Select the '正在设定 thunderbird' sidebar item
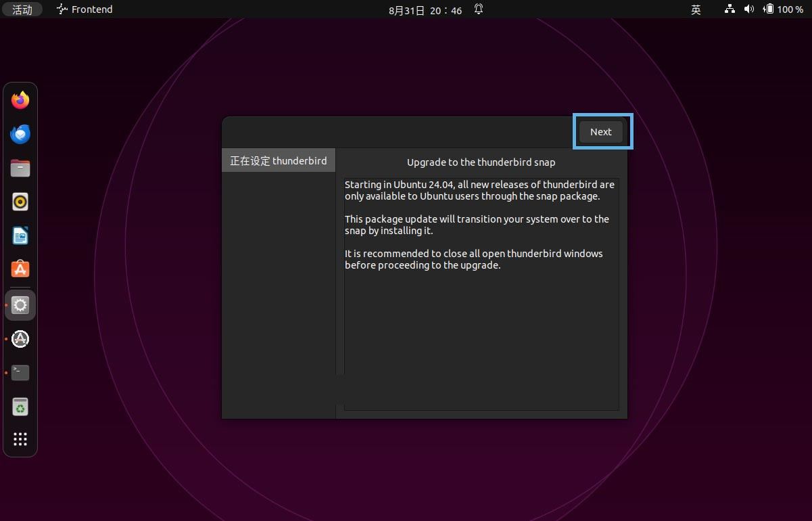Screen dimensions: 812x521 tap(278, 161)
